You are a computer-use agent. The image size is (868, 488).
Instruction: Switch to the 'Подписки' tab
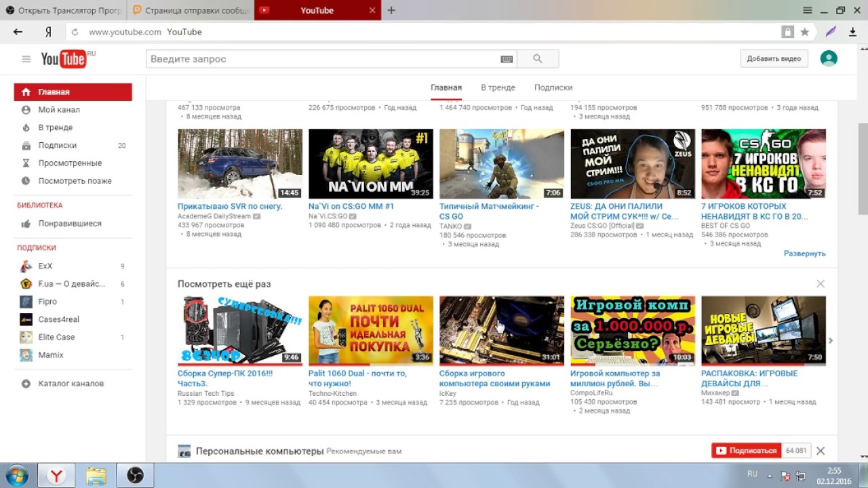(x=553, y=87)
